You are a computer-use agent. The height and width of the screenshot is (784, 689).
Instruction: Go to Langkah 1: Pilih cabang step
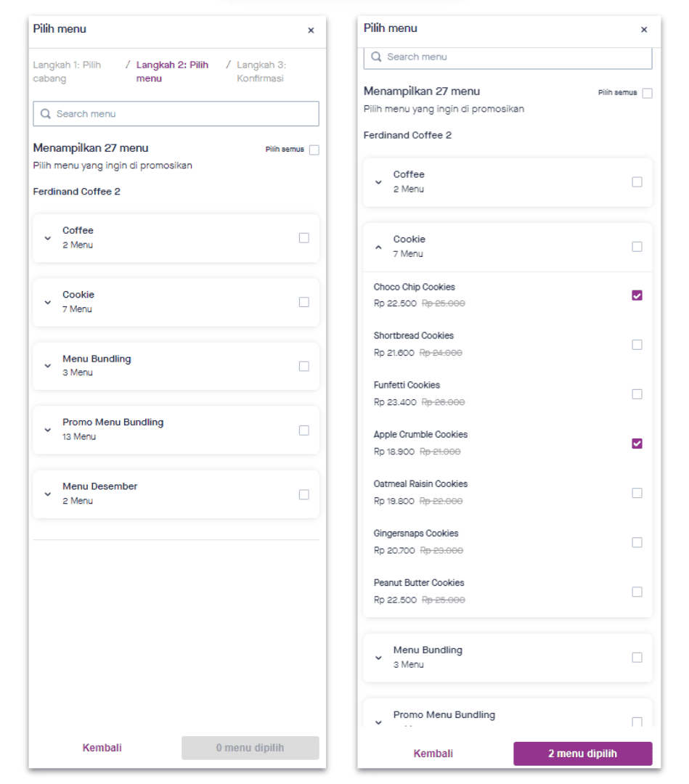tap(67, 71)
